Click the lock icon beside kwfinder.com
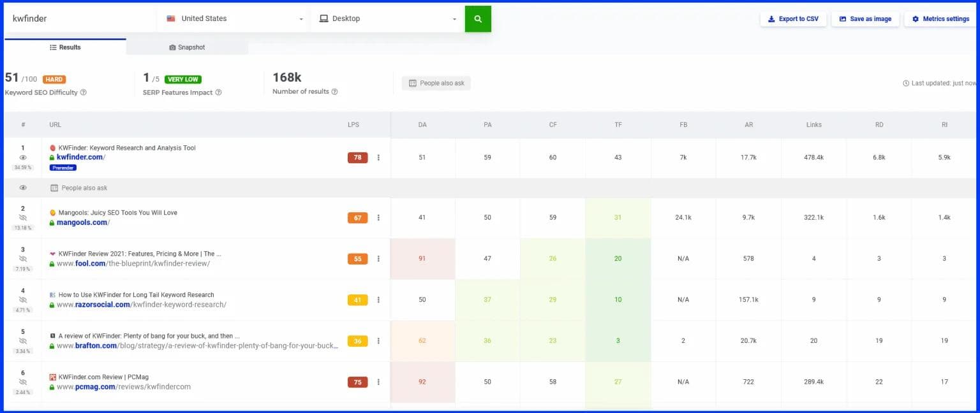The image size is (980, 413). 52,157
